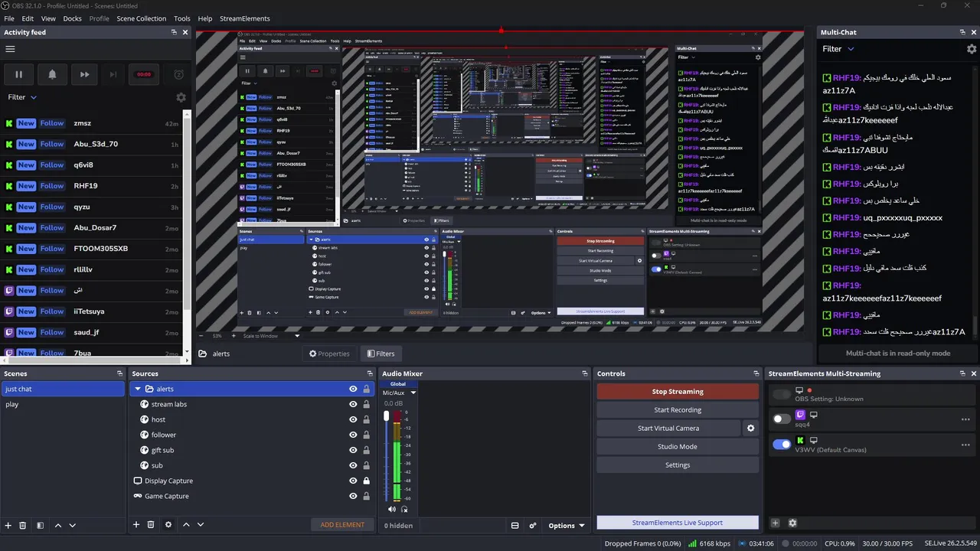Move the selected source down

pyautogui.click(x=201, y=524)
